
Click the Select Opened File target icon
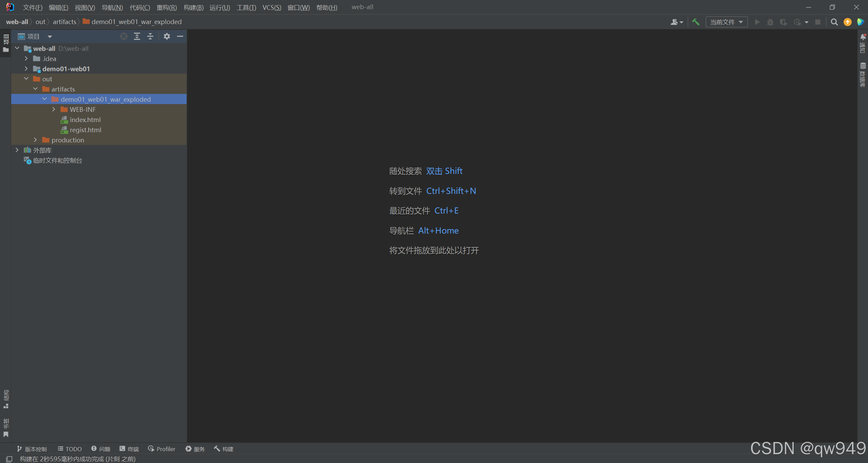(124, 36)
